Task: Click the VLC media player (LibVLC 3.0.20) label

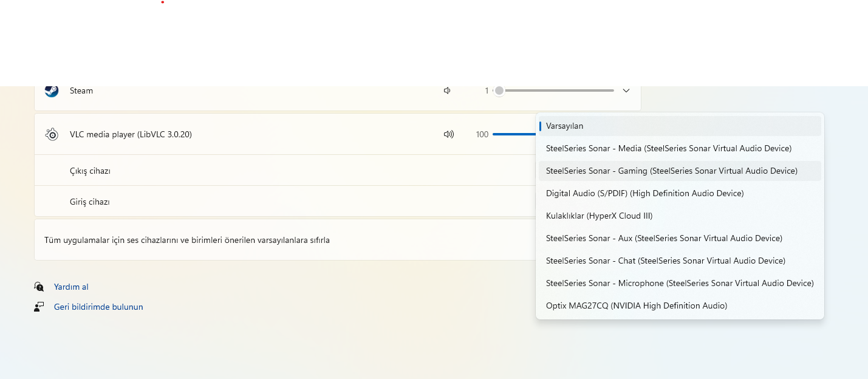Action: (131, 134)
